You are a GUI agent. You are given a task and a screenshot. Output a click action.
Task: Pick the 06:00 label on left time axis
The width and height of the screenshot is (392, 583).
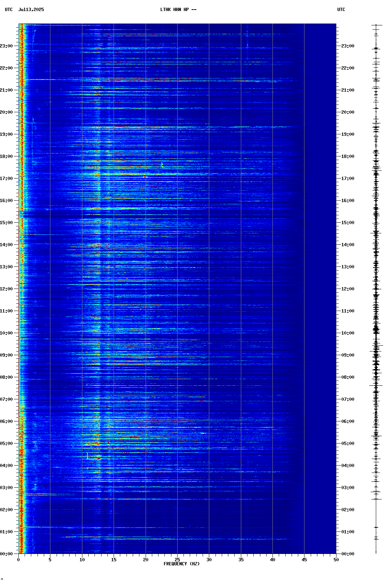coord(6,421)
